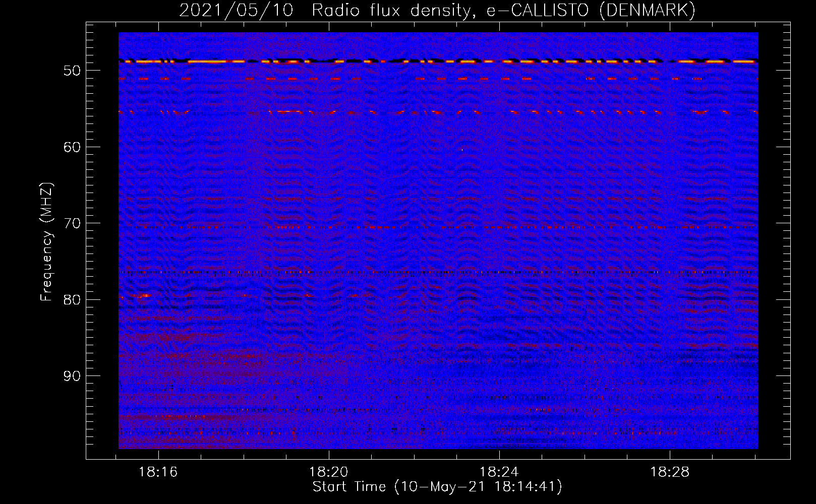Image resolution: width=816 pixels, height=504 pixels.
Task: Click the 70 frequency tick label
Action: [72, 223]
